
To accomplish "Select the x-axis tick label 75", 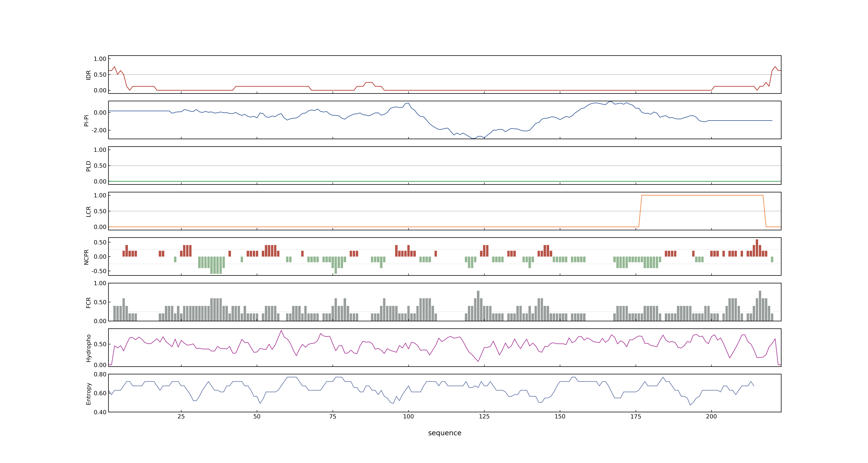I will [333, 416].
